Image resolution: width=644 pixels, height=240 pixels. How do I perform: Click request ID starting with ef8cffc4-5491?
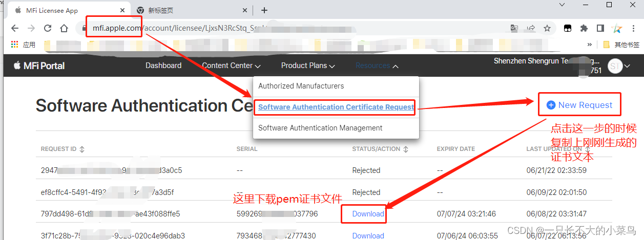[107, 192]
